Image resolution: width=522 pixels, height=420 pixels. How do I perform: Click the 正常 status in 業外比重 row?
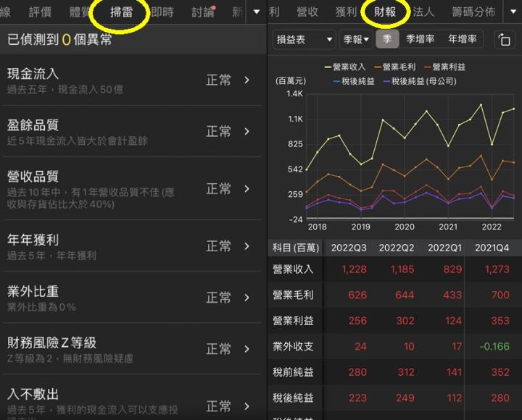point(218,298)
